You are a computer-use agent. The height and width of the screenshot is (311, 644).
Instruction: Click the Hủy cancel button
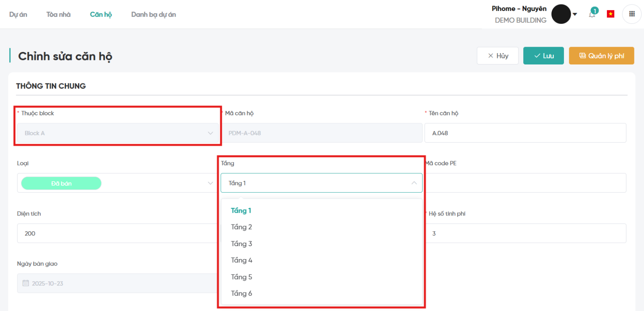(497, 56)
